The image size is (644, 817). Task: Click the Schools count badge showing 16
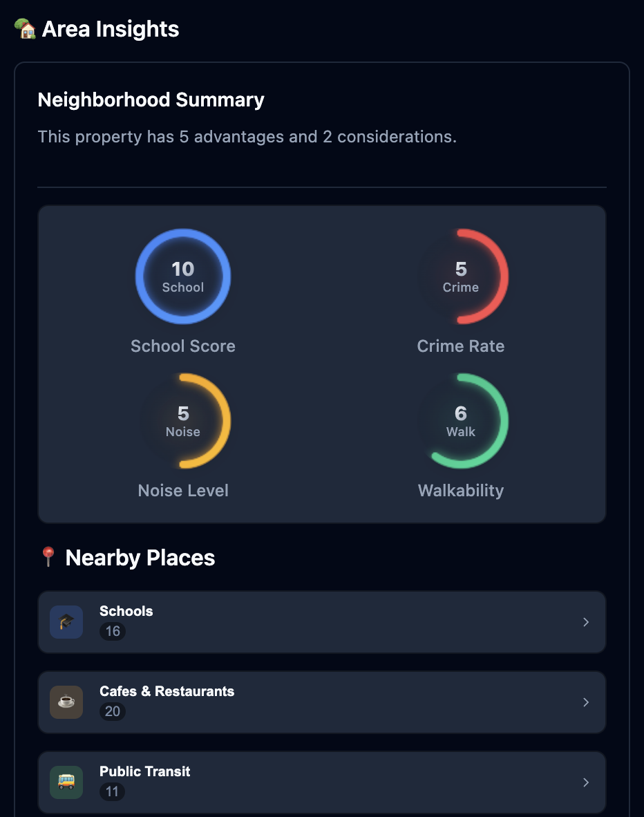(x=112, y=631)
